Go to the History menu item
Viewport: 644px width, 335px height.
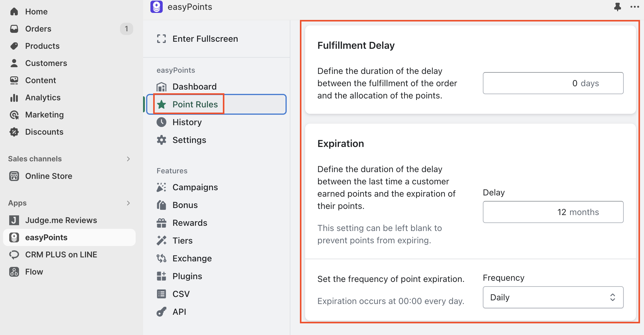click(187, 122)
